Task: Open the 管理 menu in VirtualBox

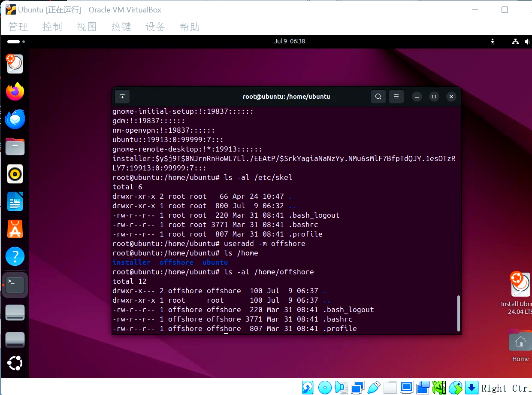Action: (x=18, y=27)
